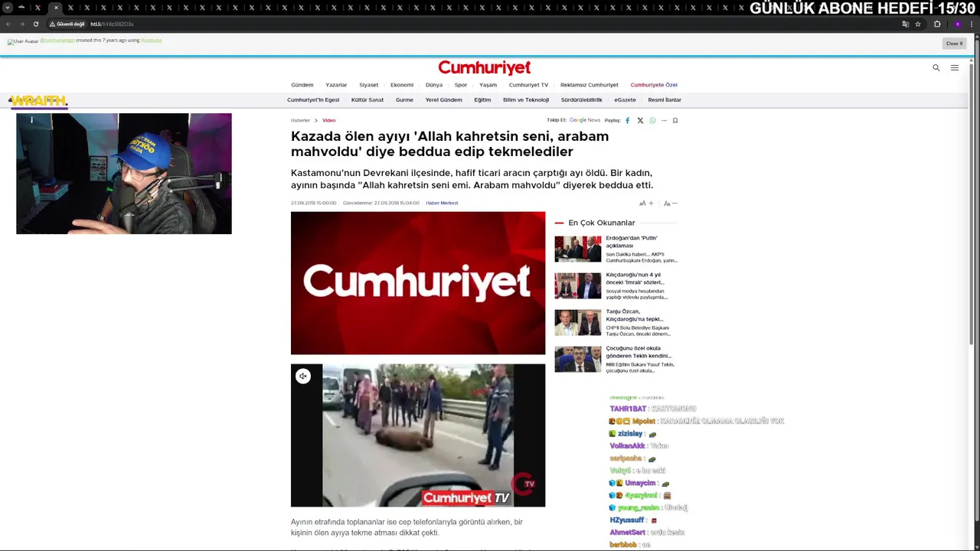Increase article font size (A+)
Viewport: 980px width, 551px height.
646,204
